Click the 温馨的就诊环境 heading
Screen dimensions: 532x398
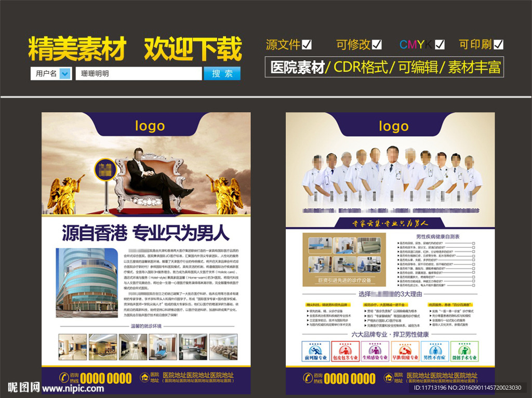[x=146, y=326]
